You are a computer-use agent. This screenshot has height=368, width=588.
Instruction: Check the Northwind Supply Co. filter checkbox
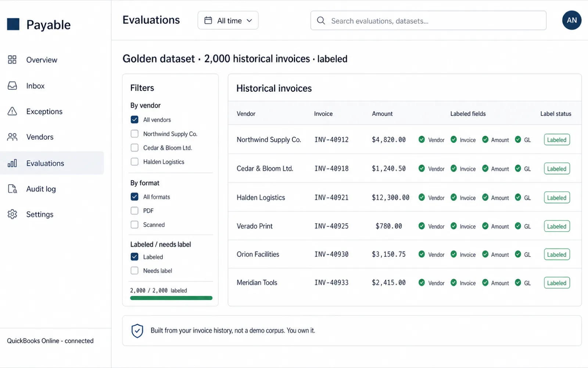(135, 134)
